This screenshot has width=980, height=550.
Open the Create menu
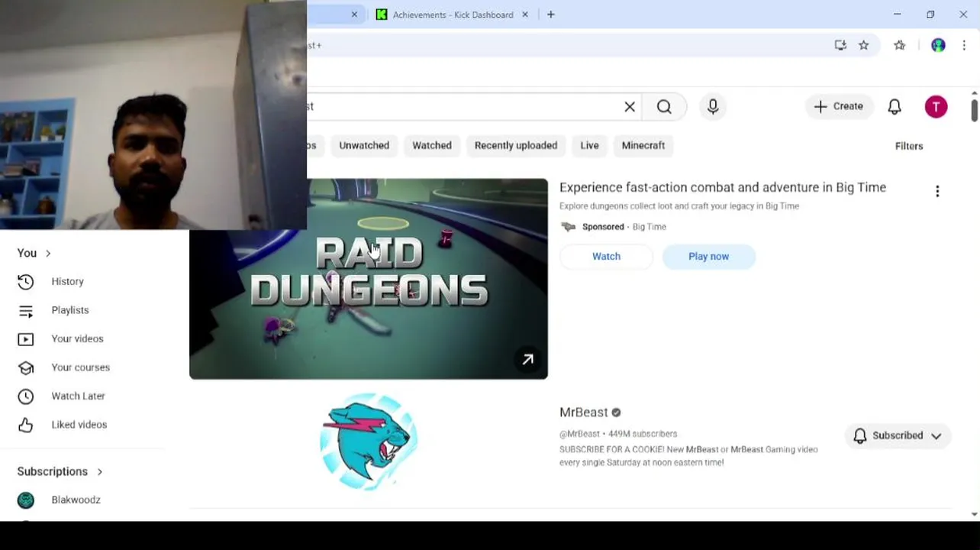pos(838,107)
